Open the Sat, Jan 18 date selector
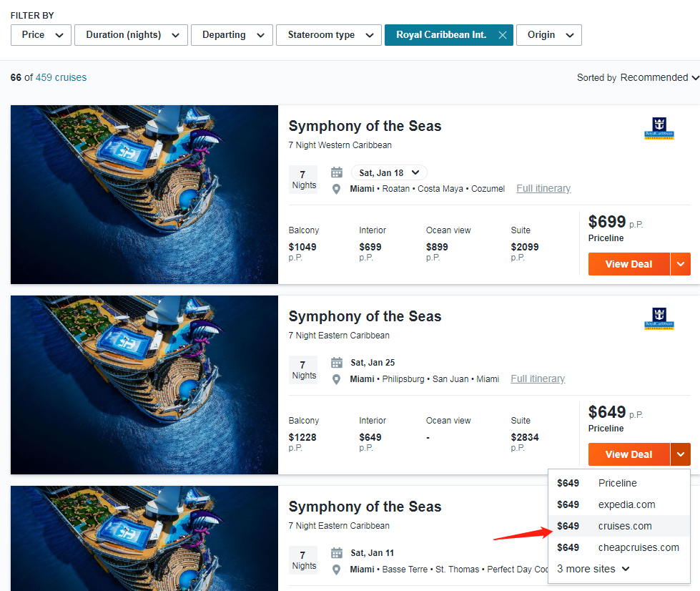Image resolution: width=700 pixels, height=591 pixels. point(389,172)
